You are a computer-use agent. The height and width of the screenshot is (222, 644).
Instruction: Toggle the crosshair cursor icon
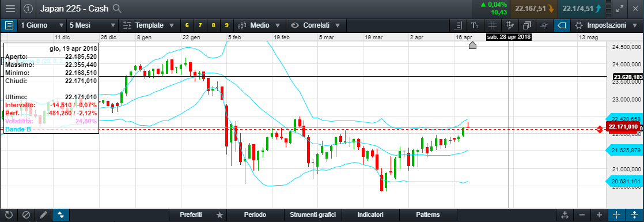616,215
